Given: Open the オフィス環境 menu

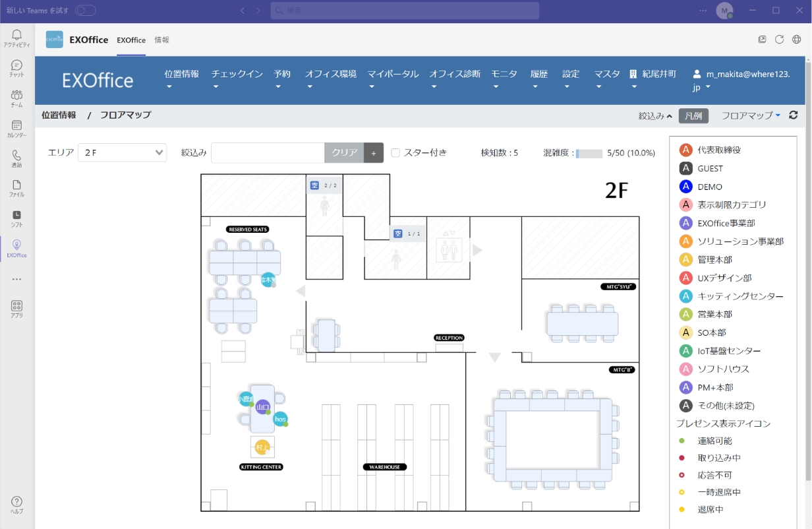Looking at the screenshot, I should [x=330, y=79].
